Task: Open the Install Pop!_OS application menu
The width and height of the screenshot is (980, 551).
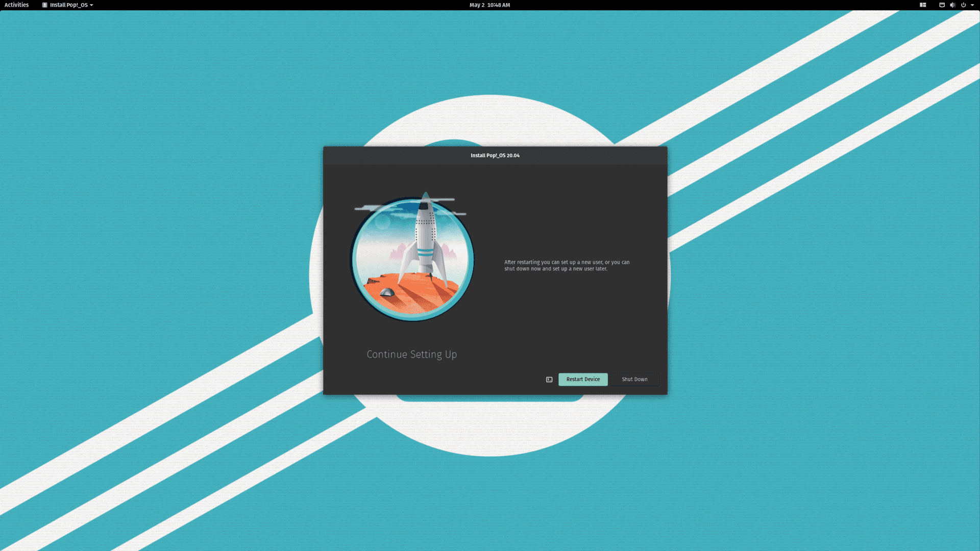Action: coord(68,5)
